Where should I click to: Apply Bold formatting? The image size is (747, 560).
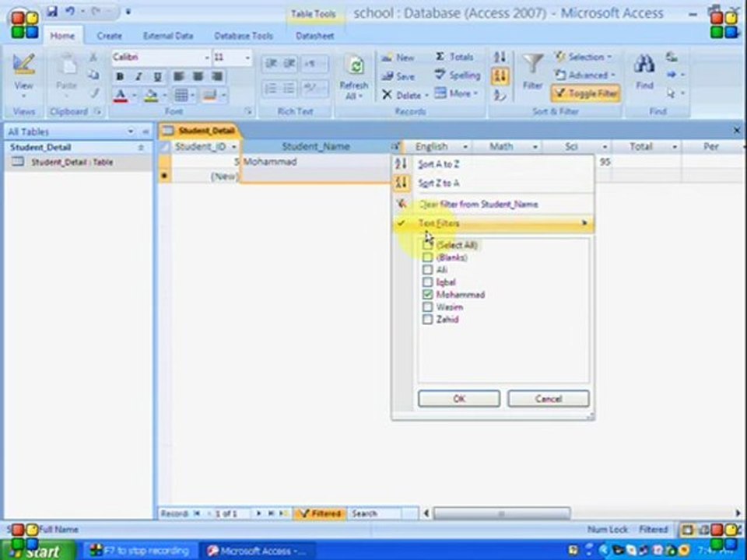click(120, 77)
